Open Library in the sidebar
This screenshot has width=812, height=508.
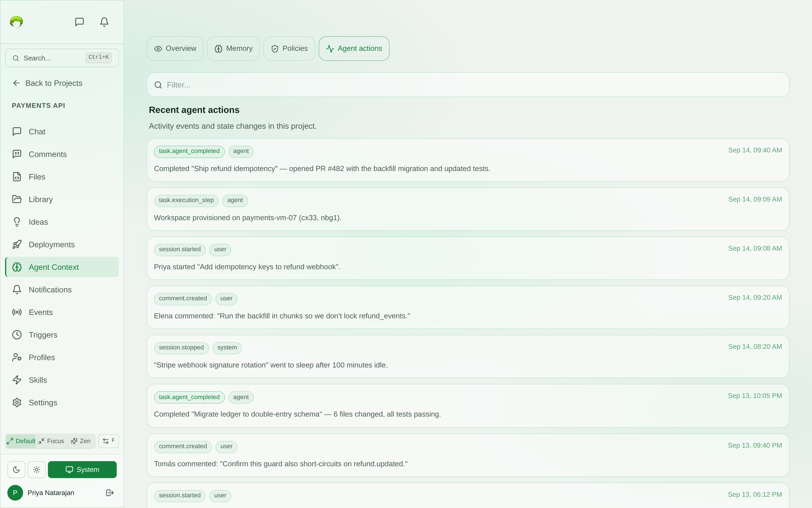[x=62, y=199]
